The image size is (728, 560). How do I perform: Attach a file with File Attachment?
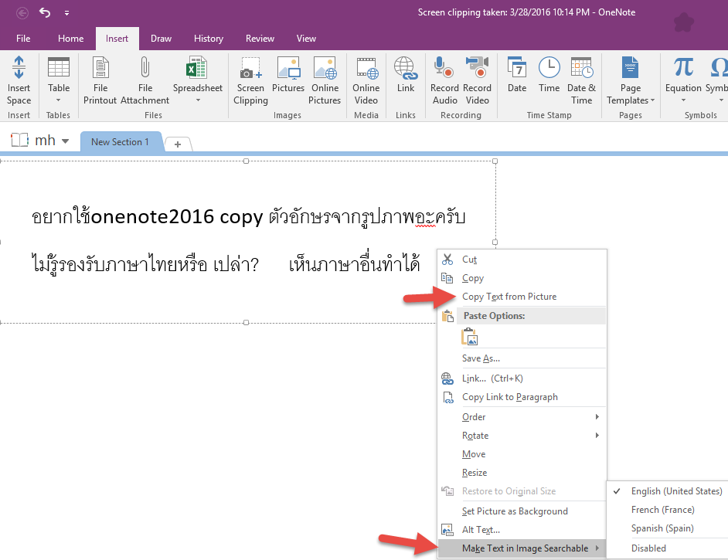pos(145,80)
